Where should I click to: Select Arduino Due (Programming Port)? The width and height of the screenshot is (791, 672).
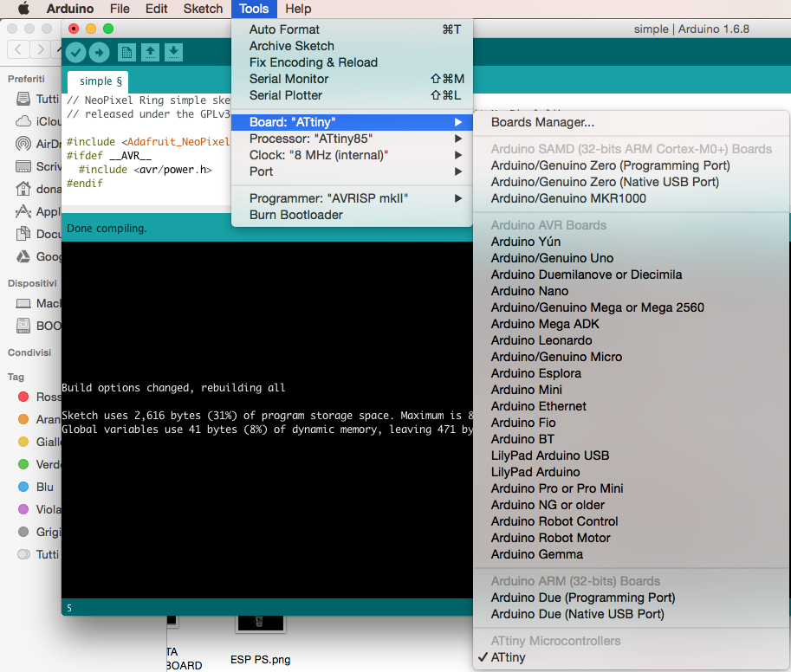pos(631,598)
